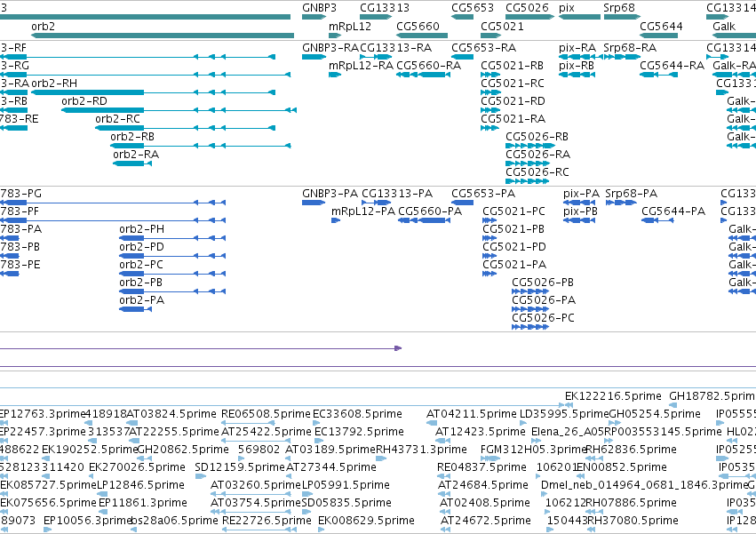Click the CG5026 gene label

[x=527, y=8]
